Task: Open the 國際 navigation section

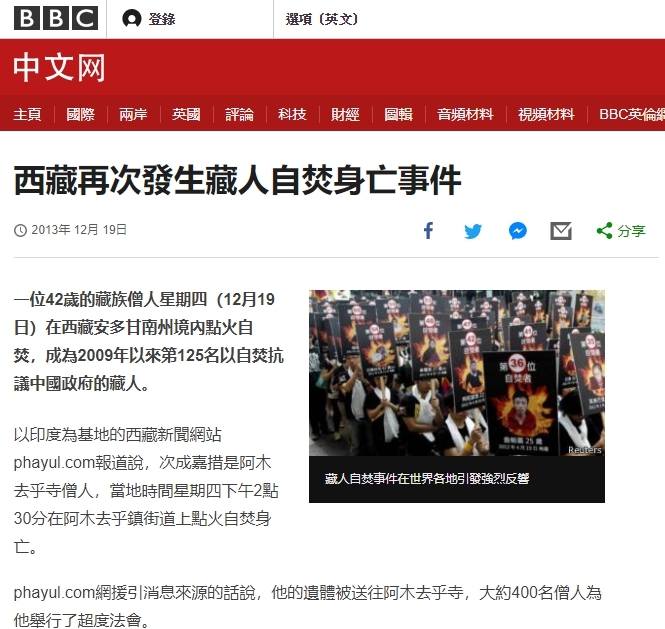Action: (81, 115)
